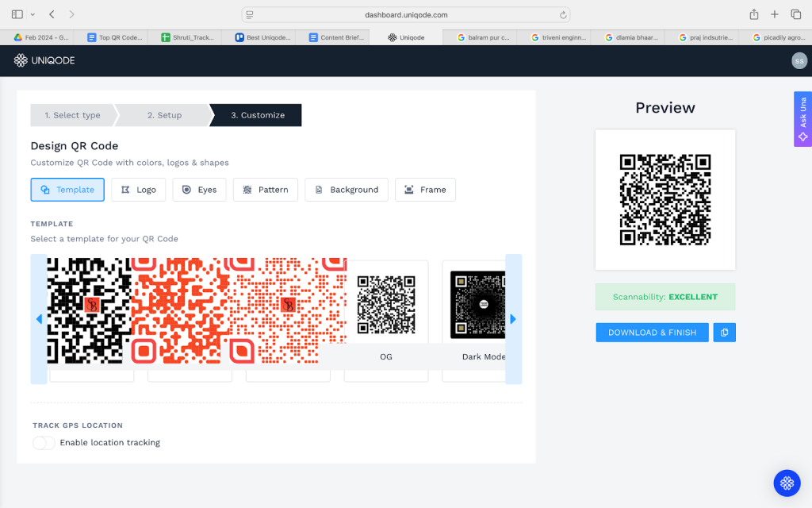Enable location tracking toggle

click(44, 443)
